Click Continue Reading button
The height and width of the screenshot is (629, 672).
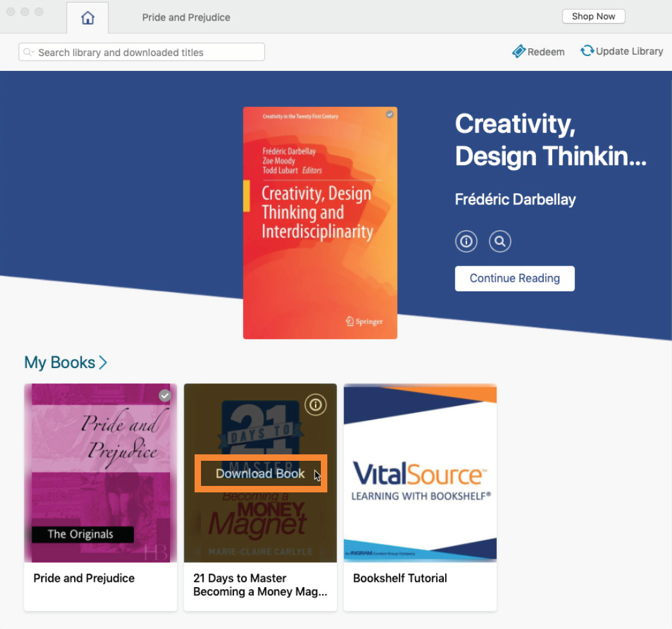(514, 278)
